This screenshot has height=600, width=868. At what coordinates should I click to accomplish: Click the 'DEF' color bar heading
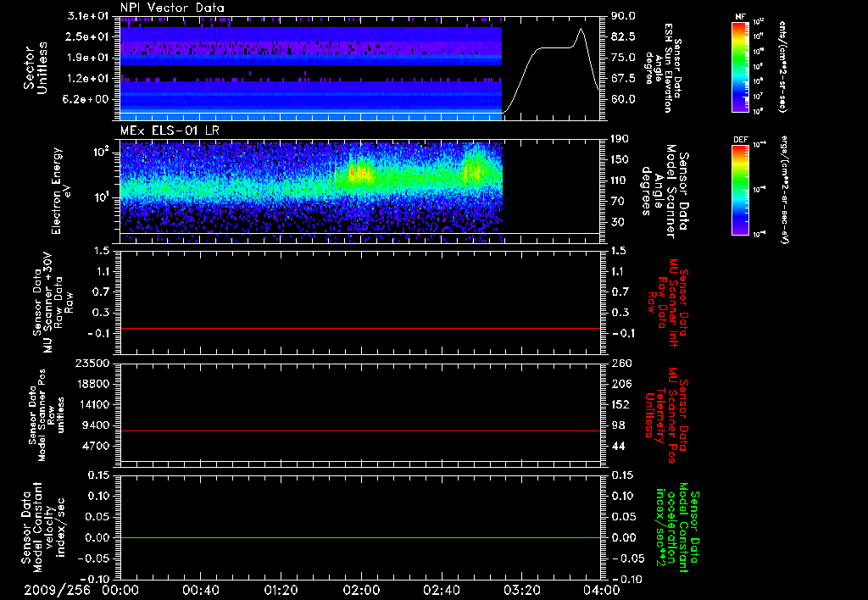[741, 140]
